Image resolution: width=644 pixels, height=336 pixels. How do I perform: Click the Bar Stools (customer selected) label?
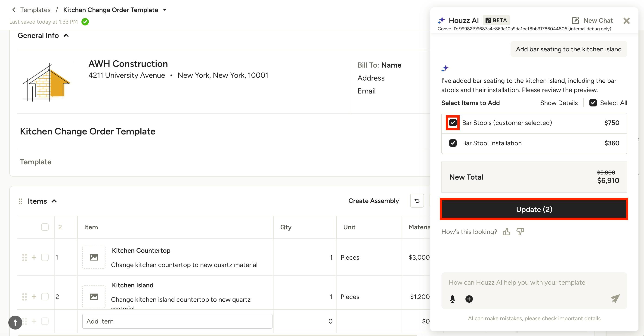click(x=507, y=123)
